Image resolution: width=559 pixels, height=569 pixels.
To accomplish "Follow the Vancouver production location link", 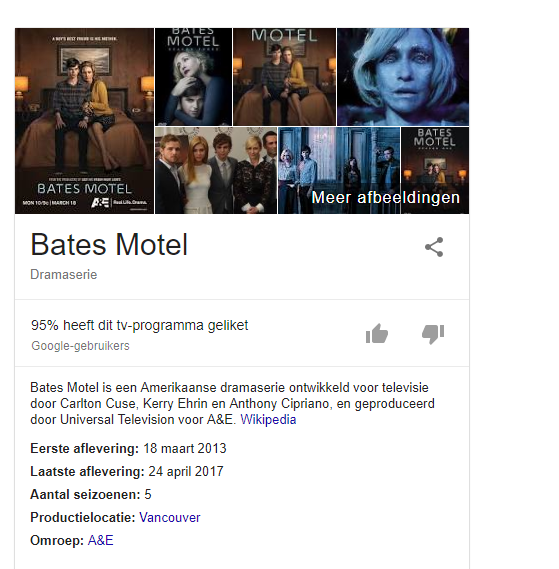I will click(x=170, y=517).
